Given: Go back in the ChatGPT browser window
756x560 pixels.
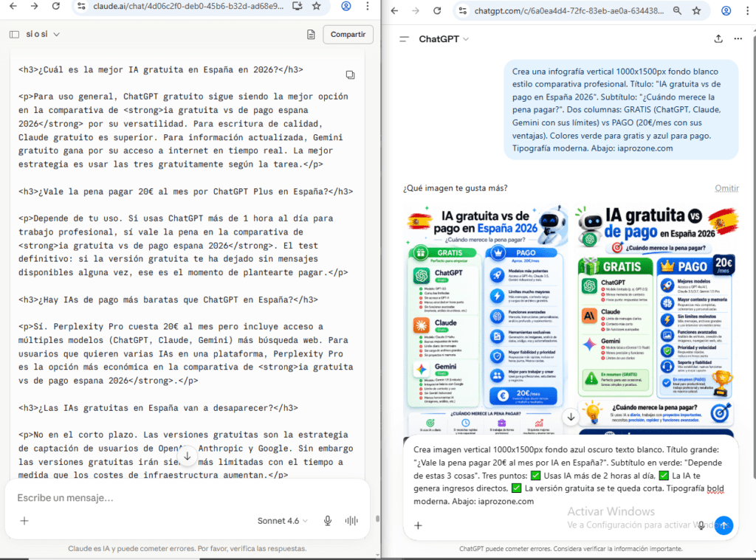Looking at the screenshot, I should [x=394, y=10].
